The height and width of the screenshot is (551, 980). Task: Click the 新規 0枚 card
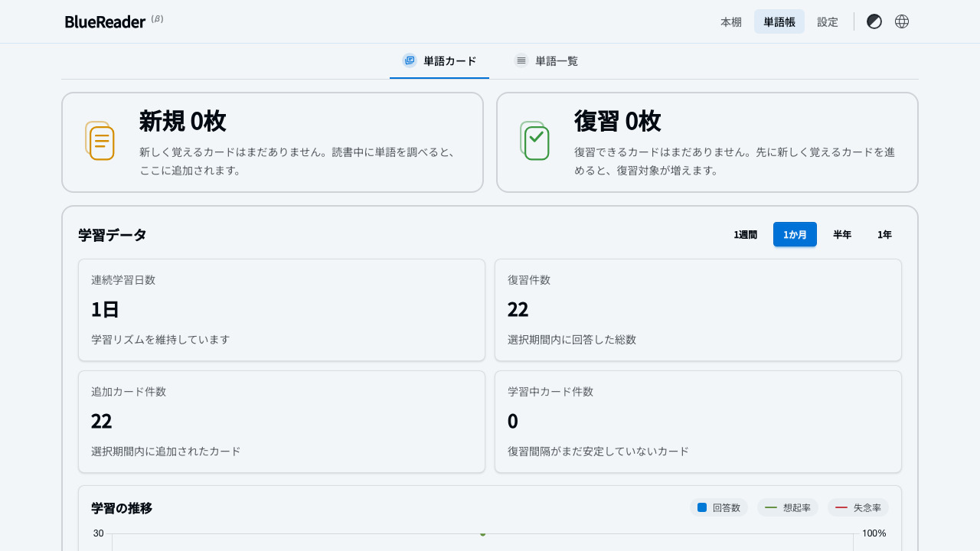[x=273, y=142]
